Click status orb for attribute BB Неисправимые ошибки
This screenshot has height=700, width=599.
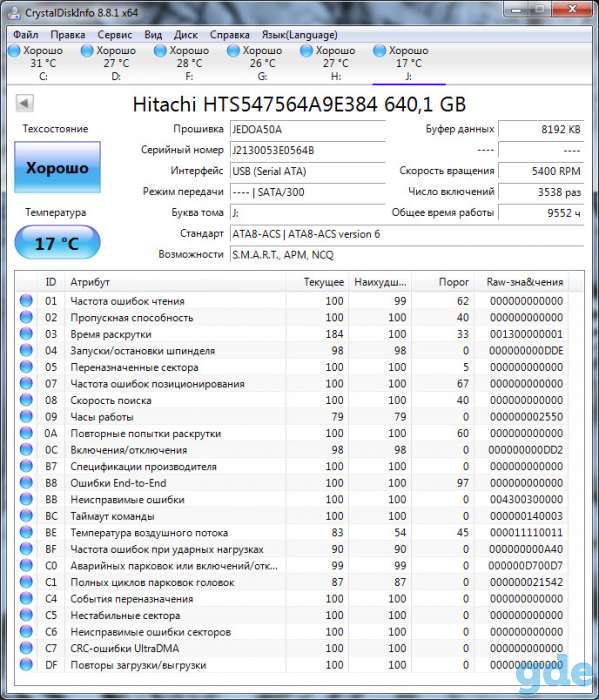26,499
